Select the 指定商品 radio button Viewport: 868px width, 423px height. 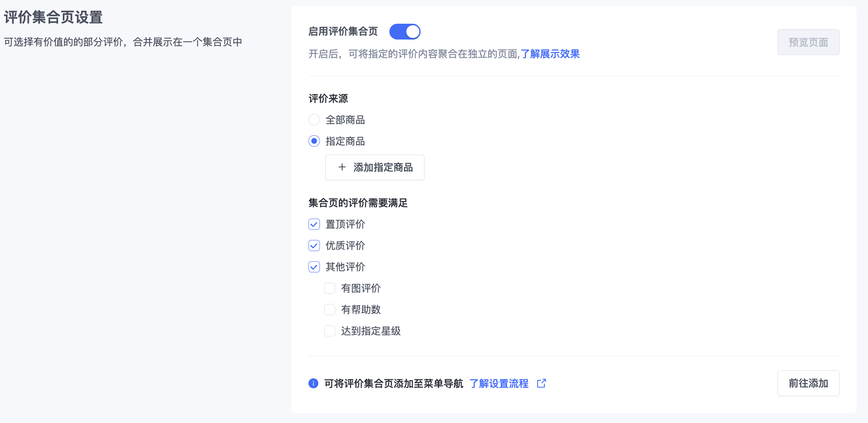[x=314, y=141]
